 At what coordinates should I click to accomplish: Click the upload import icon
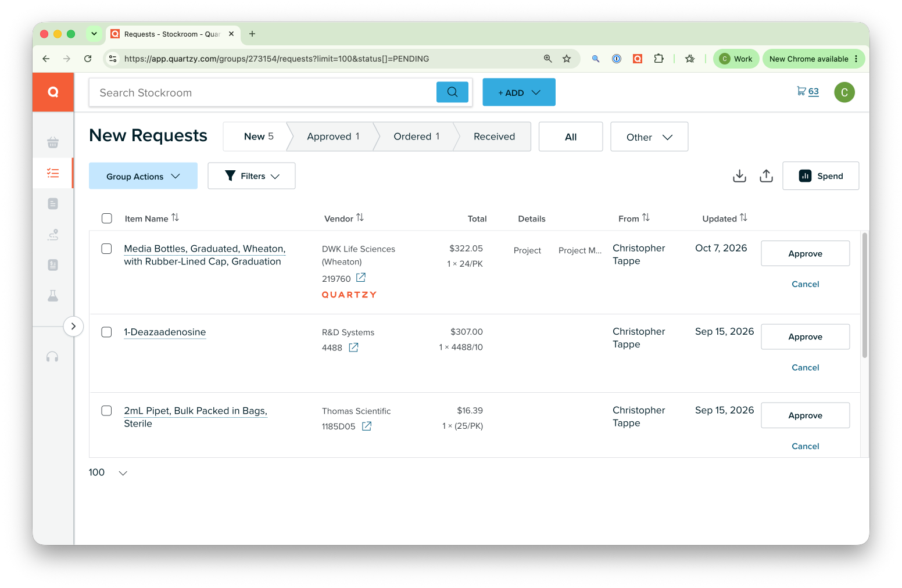pyautogui.click(x=767, y=175)
